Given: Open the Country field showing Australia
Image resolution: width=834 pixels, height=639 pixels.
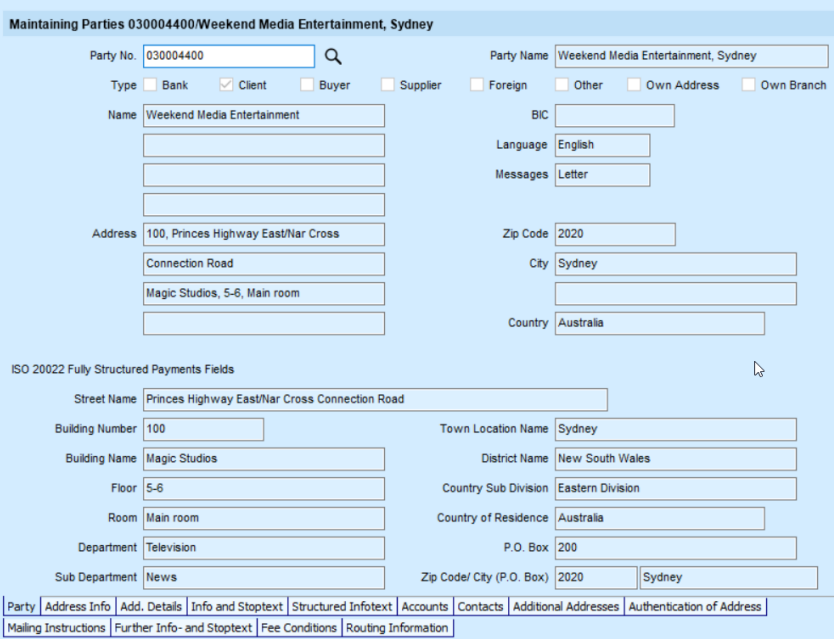Looking at the screenshot, I should (660, 323).
